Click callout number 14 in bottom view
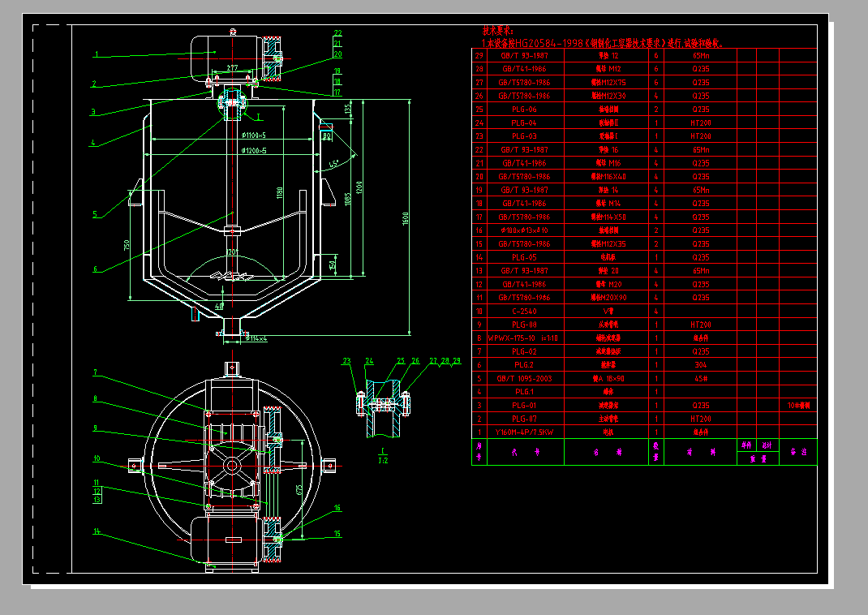This screenshot has width=868, height=615. (97, 531)
